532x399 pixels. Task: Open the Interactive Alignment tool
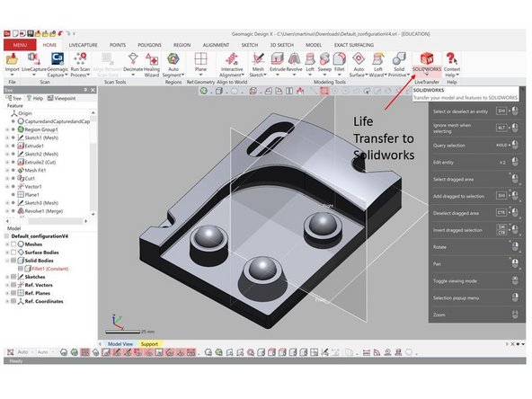232,59
